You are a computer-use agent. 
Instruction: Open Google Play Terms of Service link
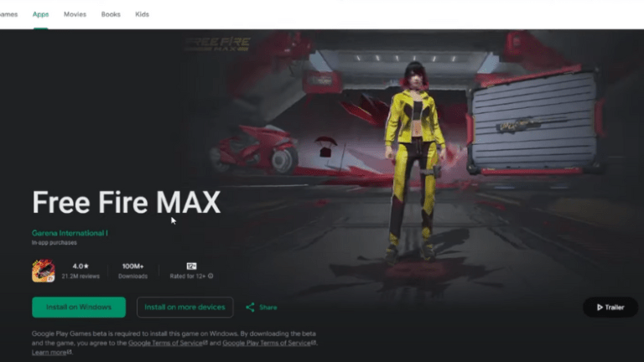click(x=267, y=343)
